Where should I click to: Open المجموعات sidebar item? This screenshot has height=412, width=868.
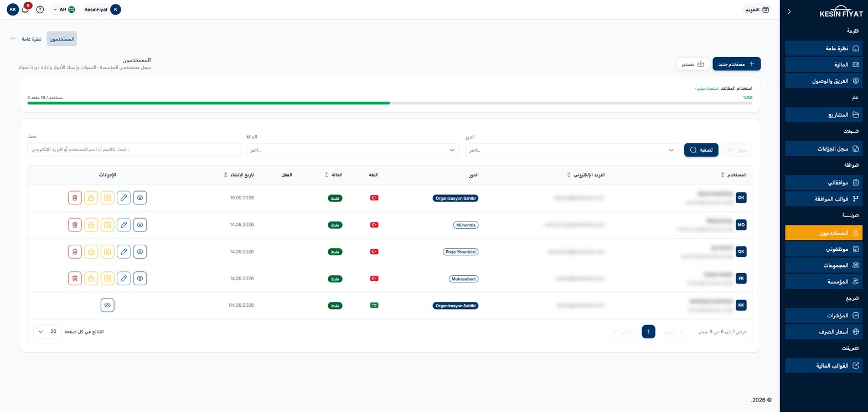pos(824,265)
